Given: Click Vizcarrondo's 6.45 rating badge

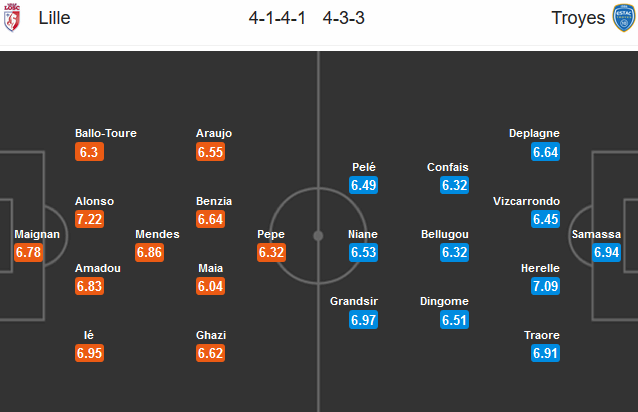Looking at the screenshot, I should pyautogui.click(x=545, y=219).
